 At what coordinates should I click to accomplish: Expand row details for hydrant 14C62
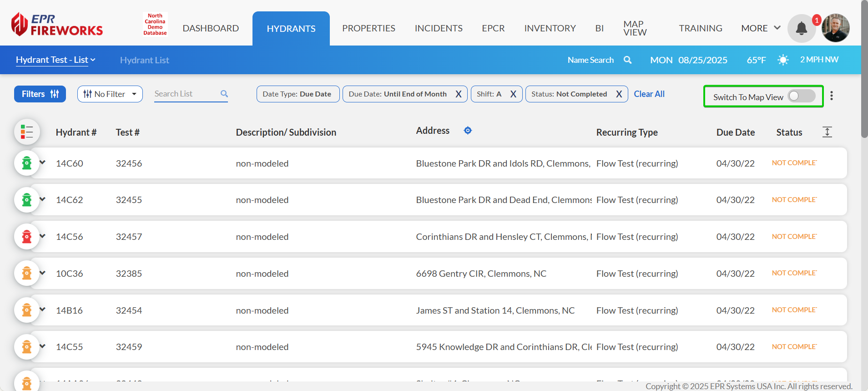click(43, 199)
